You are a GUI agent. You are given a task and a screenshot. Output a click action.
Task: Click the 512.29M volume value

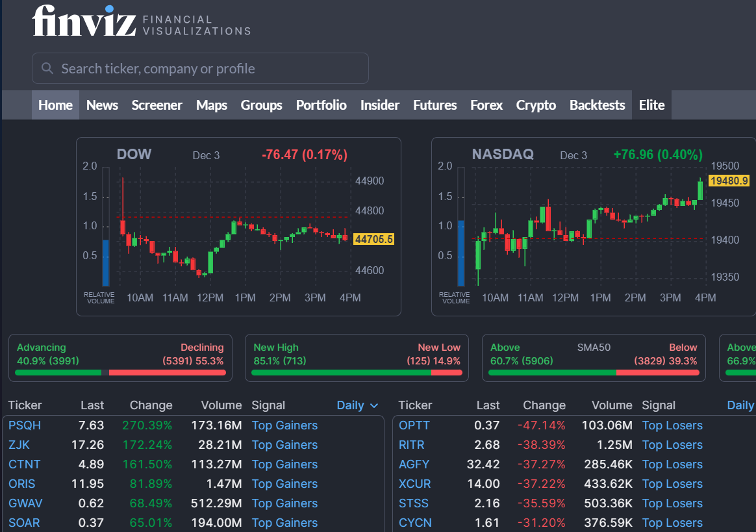tap(216, 503)
